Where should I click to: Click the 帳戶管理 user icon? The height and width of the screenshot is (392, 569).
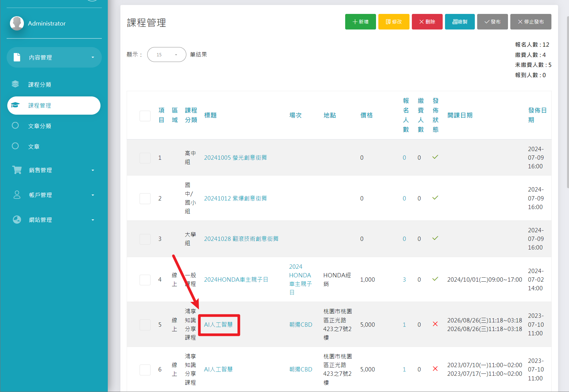pyautogui.click(x=17, y=195)
